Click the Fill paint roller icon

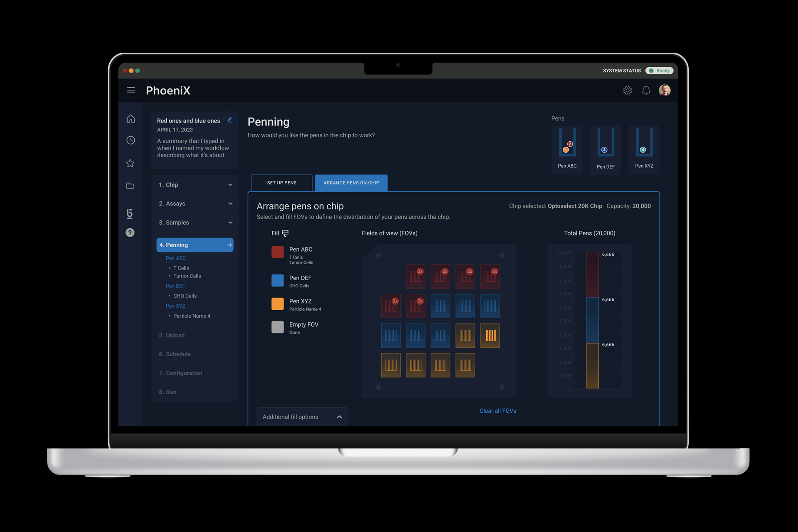coord(285,233)
